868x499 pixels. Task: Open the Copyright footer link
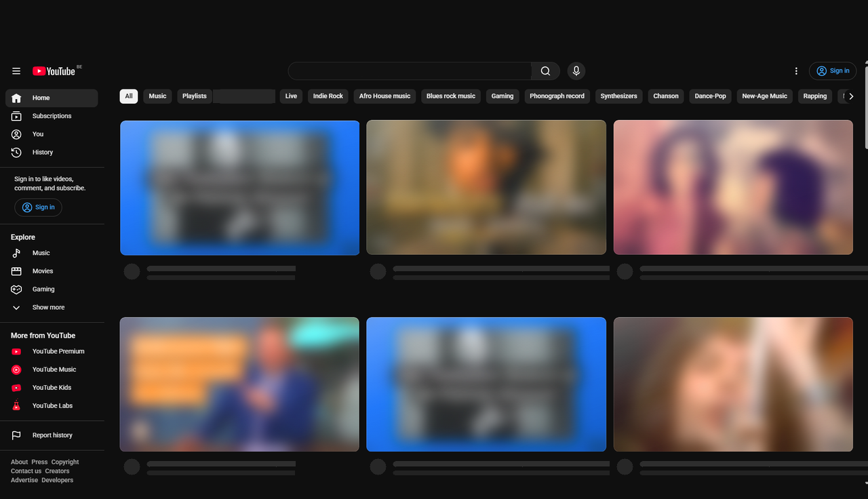click(65, 462)
